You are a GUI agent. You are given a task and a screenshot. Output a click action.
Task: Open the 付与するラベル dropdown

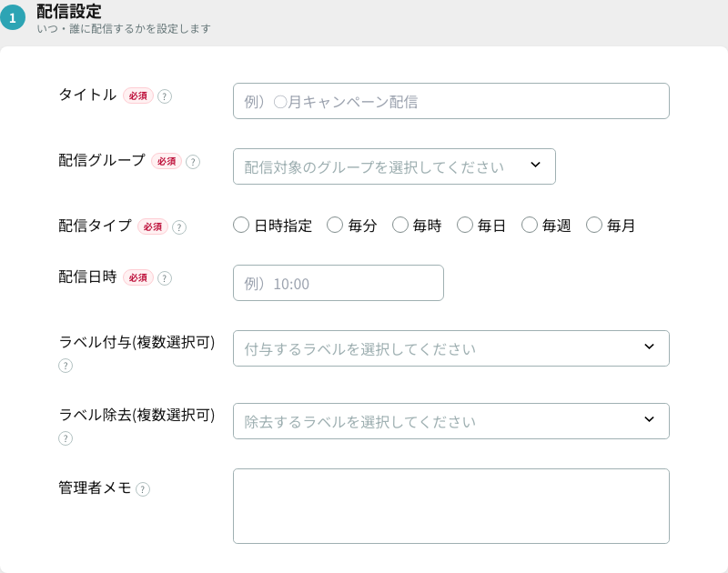[450, 348]
